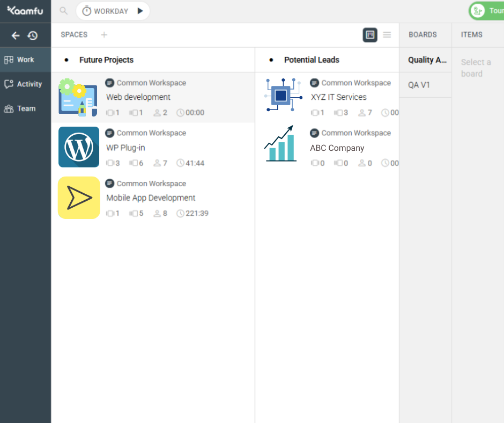
Task: Click the Mobile App Development yellow icon
Action: (x=79, y=198)
